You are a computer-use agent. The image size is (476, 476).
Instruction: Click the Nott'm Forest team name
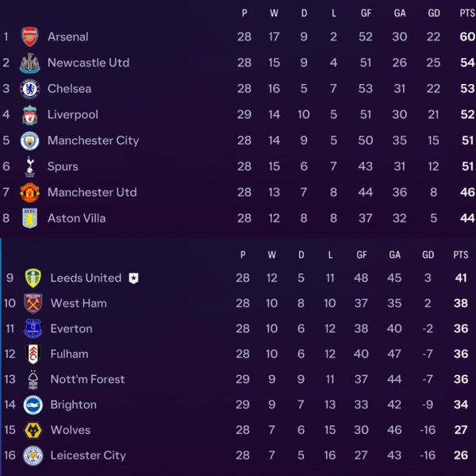(x=87, y=379)
